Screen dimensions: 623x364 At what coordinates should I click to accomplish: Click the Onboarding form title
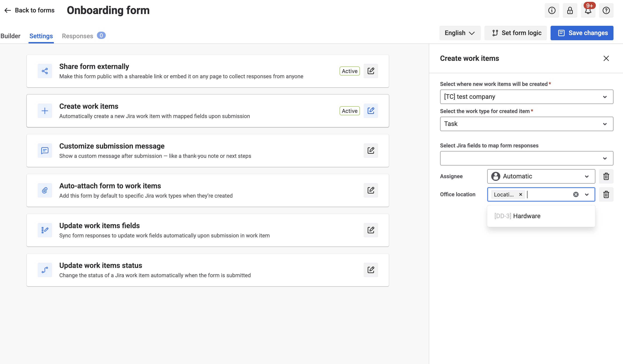pyautogui.click(x=108, y=10)
